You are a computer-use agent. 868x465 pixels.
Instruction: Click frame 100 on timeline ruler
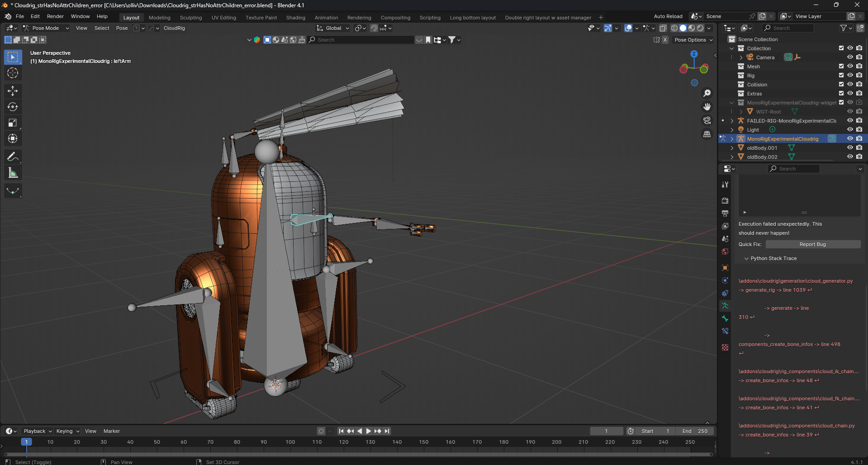tap(290, 442)
